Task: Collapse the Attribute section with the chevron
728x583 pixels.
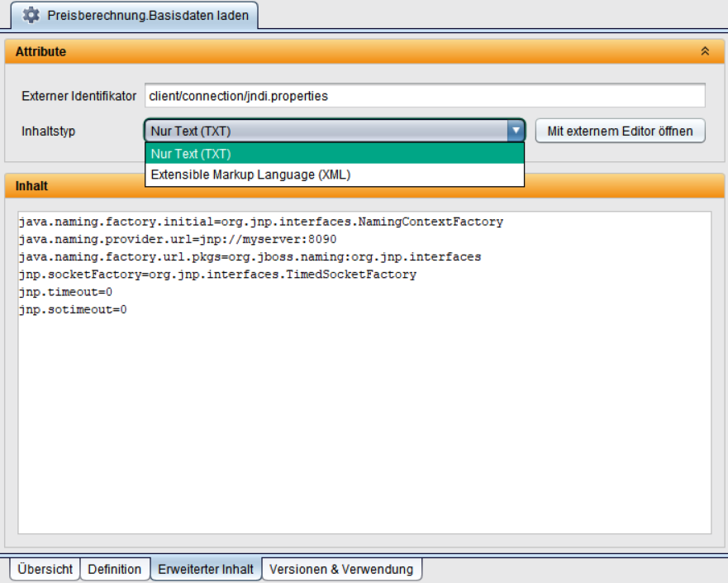Action: pos(705,51)
